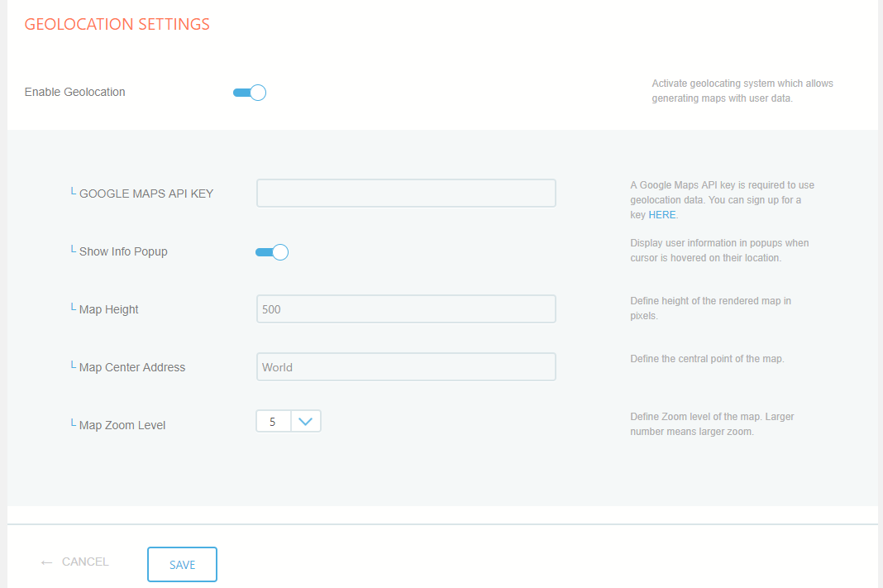Click the Map Center Address field
The height and width of the screenshot is (588, 883).
pos(406,367)
